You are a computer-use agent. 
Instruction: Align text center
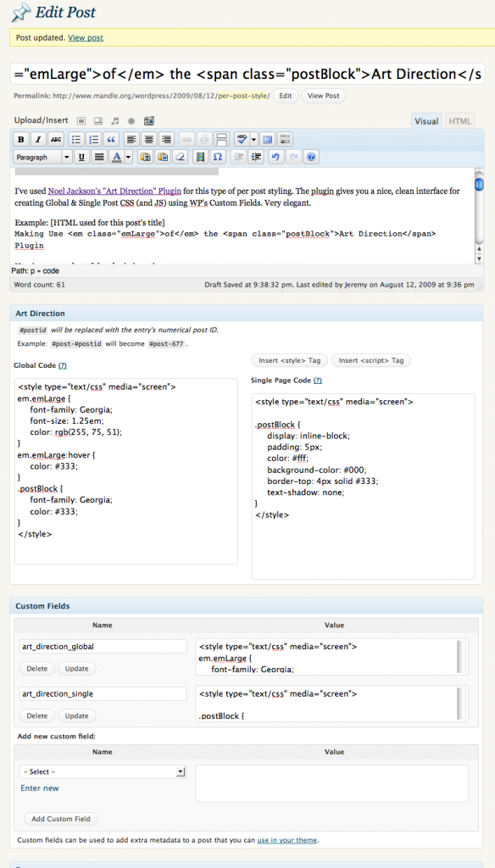tap(148, 139)
